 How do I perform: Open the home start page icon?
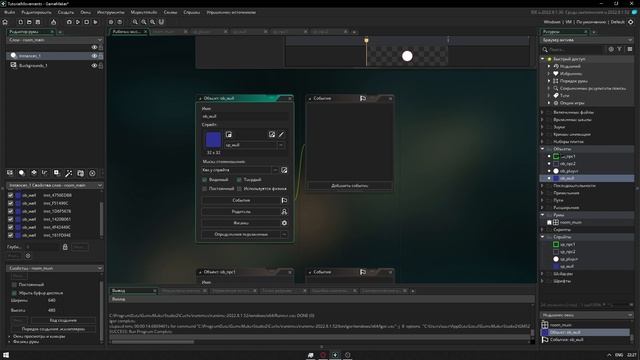[5, 22]
